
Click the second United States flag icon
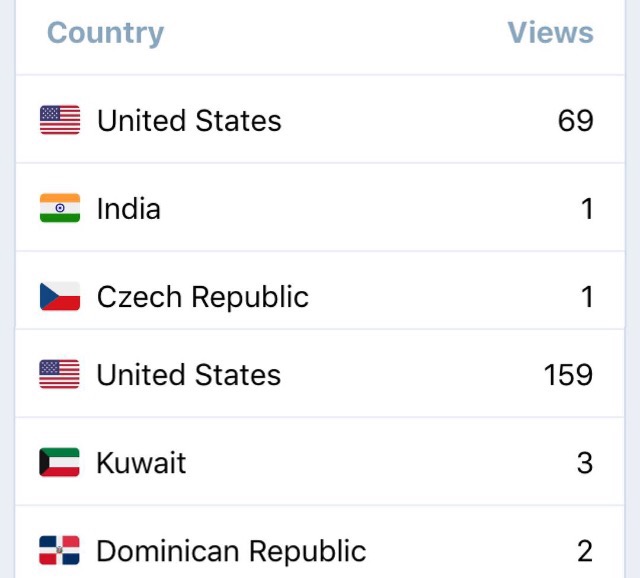59,374
